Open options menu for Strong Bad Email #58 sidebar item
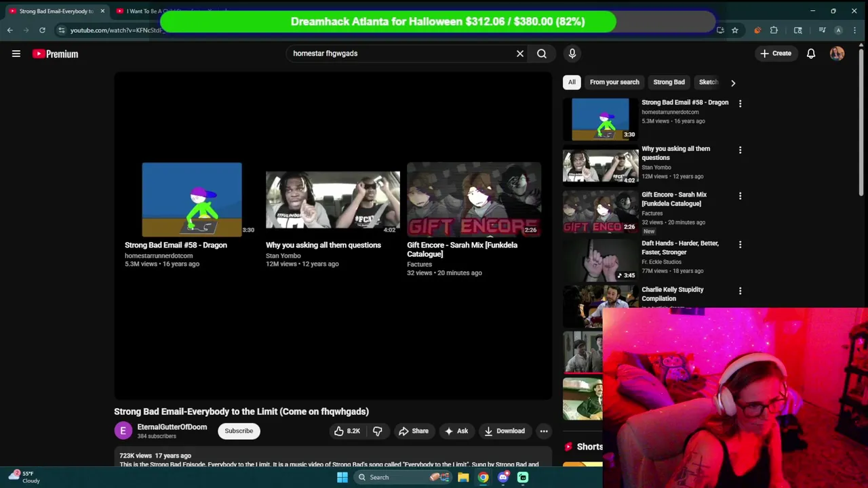The width and height of the screenshot is (868, 488). pyautogui.click(x=740, y=104)
